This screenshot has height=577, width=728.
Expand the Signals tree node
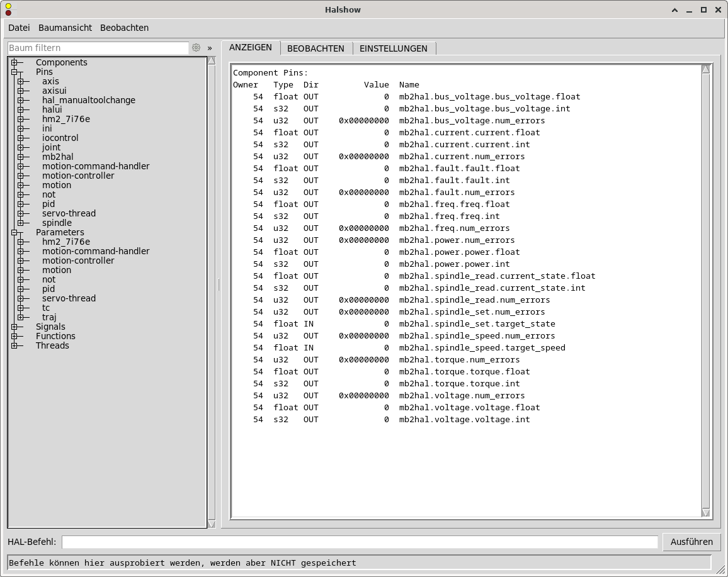coord(14,327)
